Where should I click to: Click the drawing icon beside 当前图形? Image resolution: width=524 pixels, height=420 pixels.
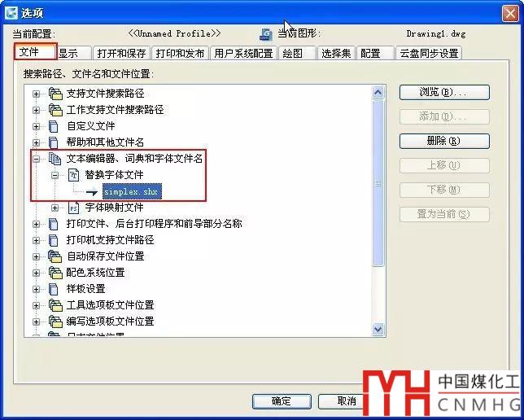point(266,34)
